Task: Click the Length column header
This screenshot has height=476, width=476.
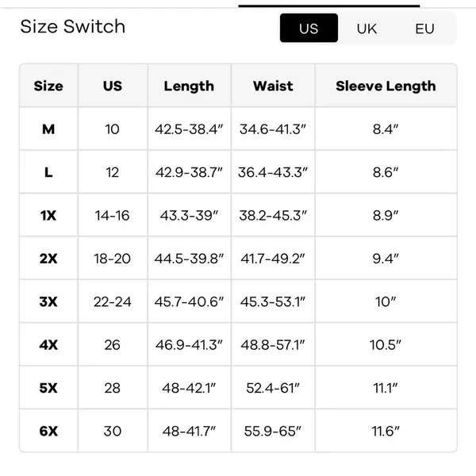Action: tap(189, 86)
